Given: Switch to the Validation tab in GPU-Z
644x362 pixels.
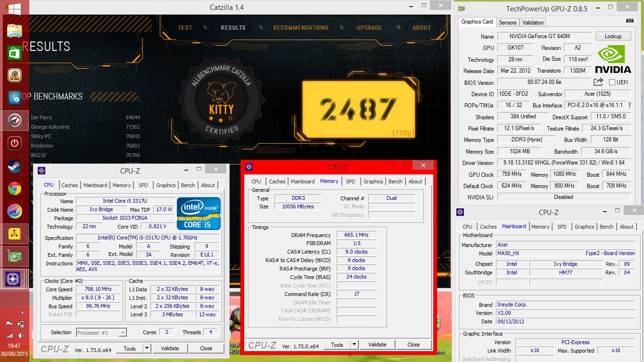Looking at the screenshot, I should coord(533,22).
